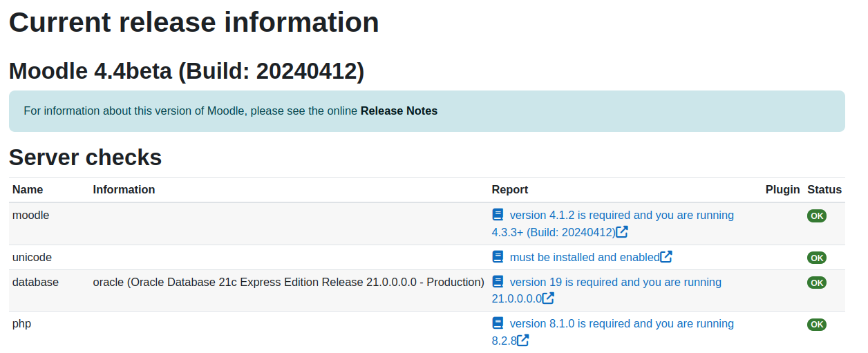Click external-link icon after 'installed and enabled'
Image resolution: width=868 pixels, height=353 pixels.
(x=666, y=257)
